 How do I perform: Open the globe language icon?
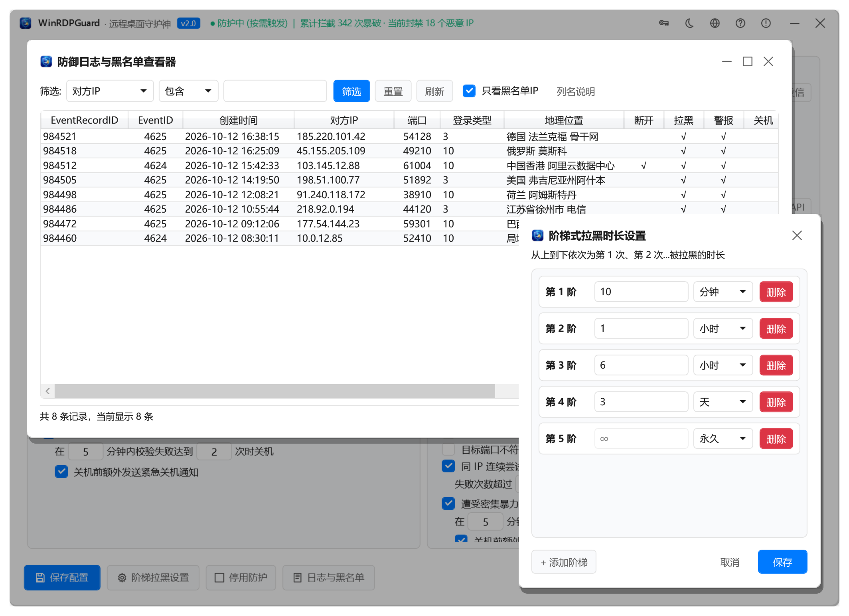click(x=715, y=23)
